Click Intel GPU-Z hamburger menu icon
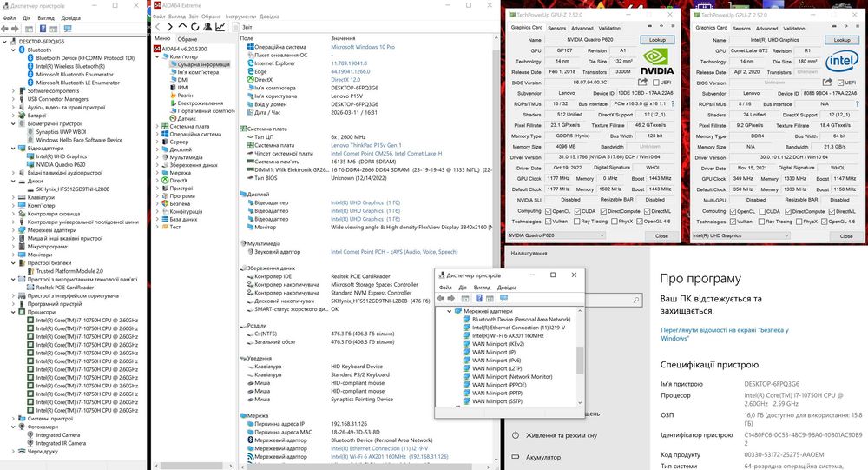The height and width of the screenshot is (470, 868). point(858,26)
